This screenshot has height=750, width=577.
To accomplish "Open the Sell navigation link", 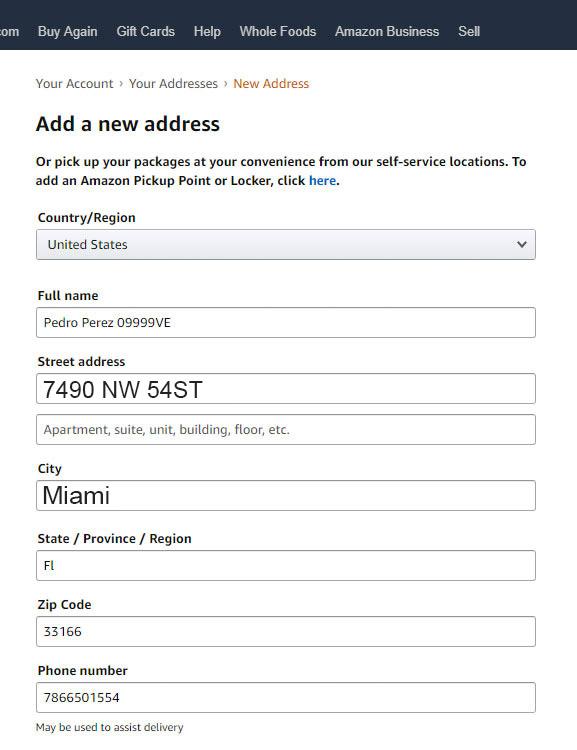I will 469,32.
